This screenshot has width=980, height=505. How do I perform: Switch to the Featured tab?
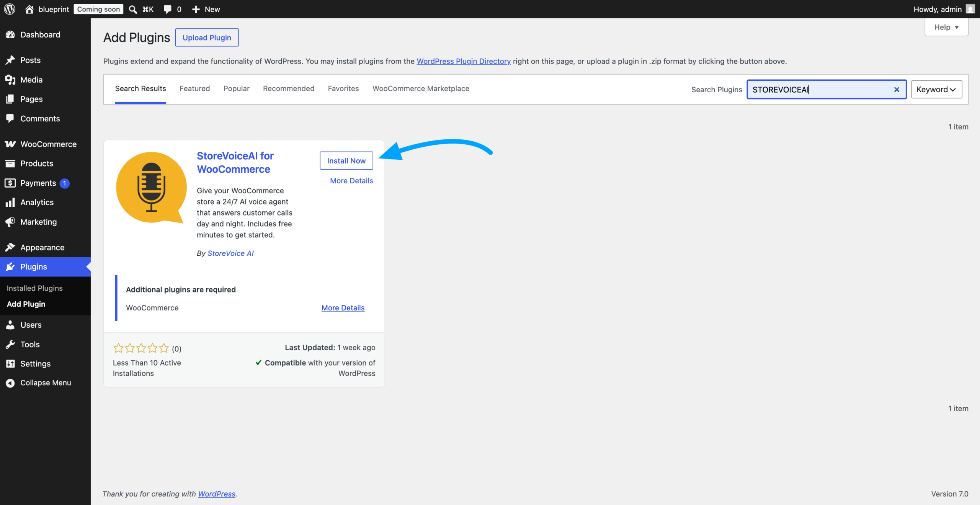pos(194,88)
